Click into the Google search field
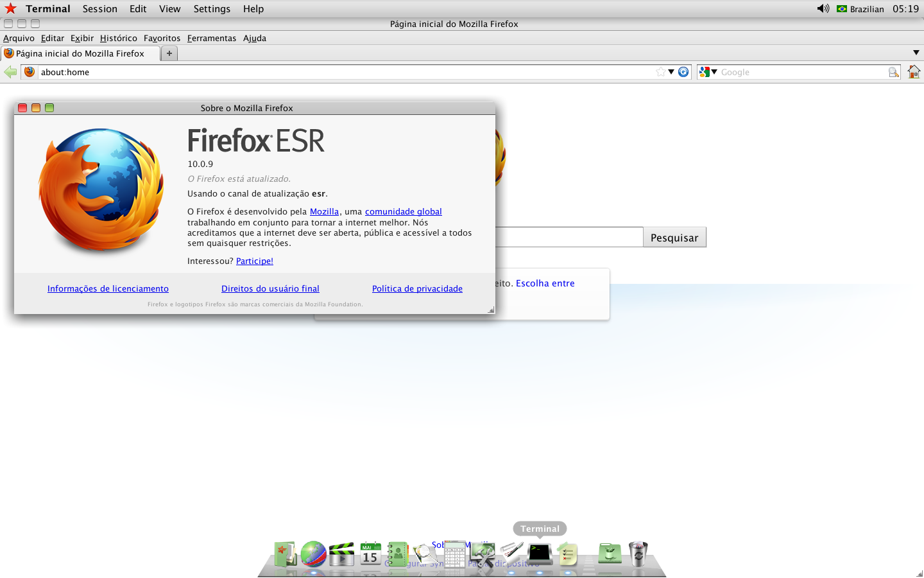Image resolution: width=924 pixels, height=578 pixels. (x=803, y=72)
